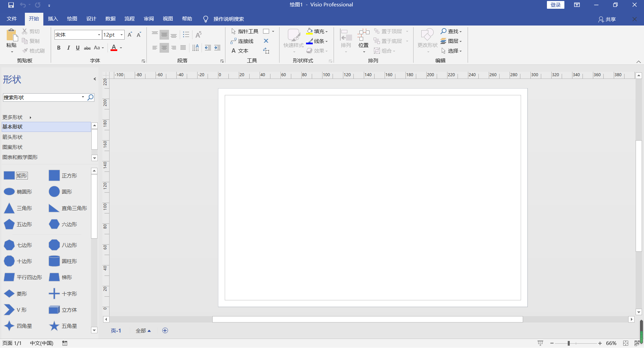
Task: Toggle Italic formatting
Action: point(68,48)
